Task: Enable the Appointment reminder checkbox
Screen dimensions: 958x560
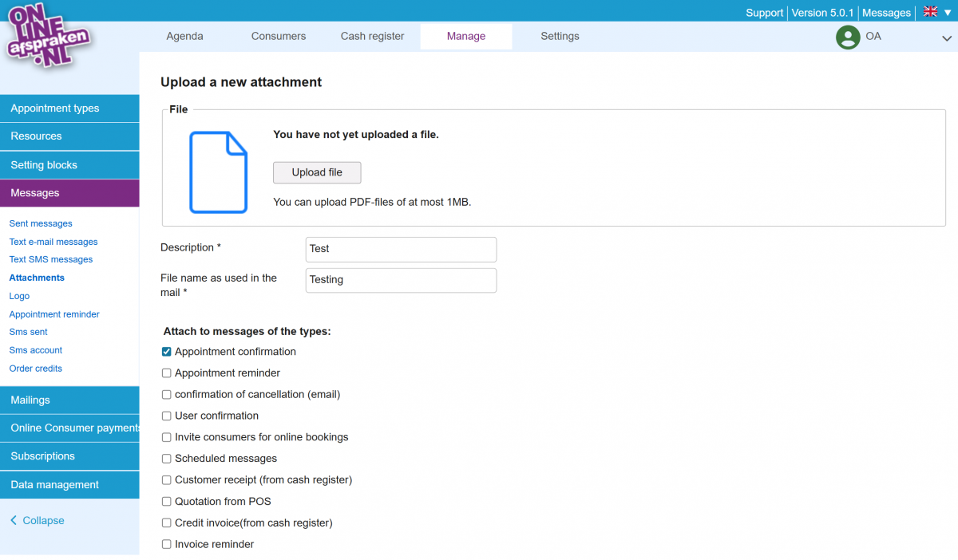Action: [167, 373]
